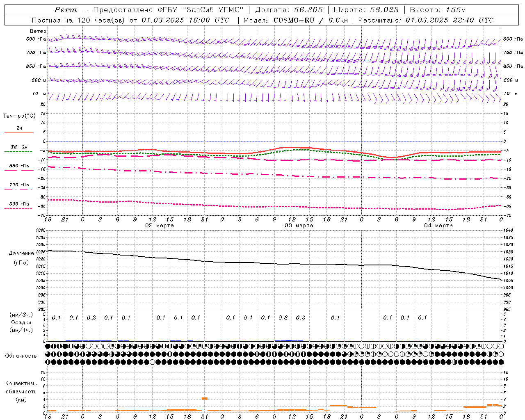
Task: Click the "0.3" precipitation value
Action: 283,318
